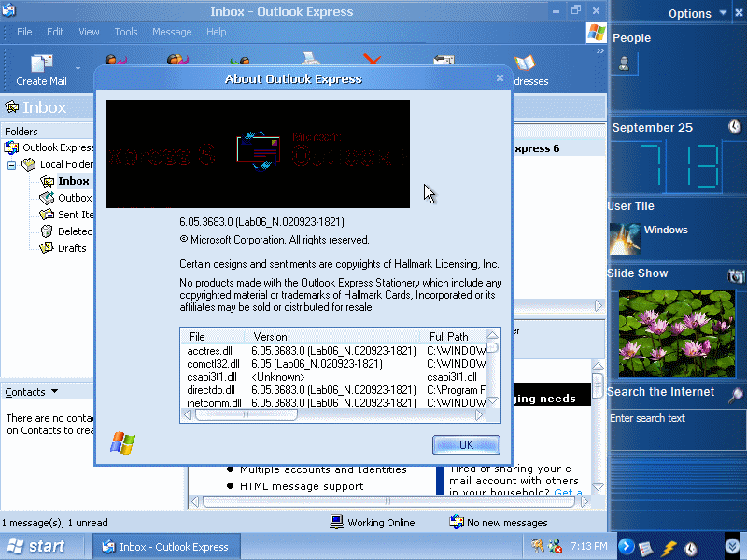Viewport: 747px width, 560px height.
Task: Click the blue arrow icon beside the clock
Action: click(626, 546)
